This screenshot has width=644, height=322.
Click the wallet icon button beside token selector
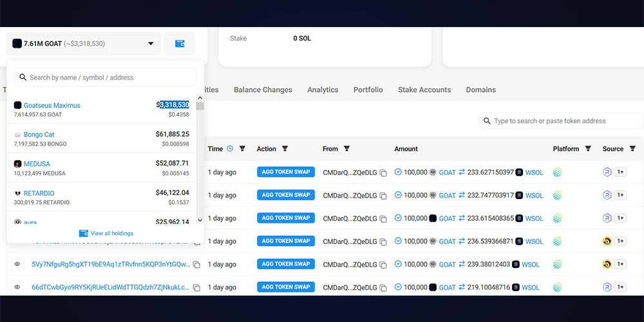pyautogui.click(x=180, y=44)
